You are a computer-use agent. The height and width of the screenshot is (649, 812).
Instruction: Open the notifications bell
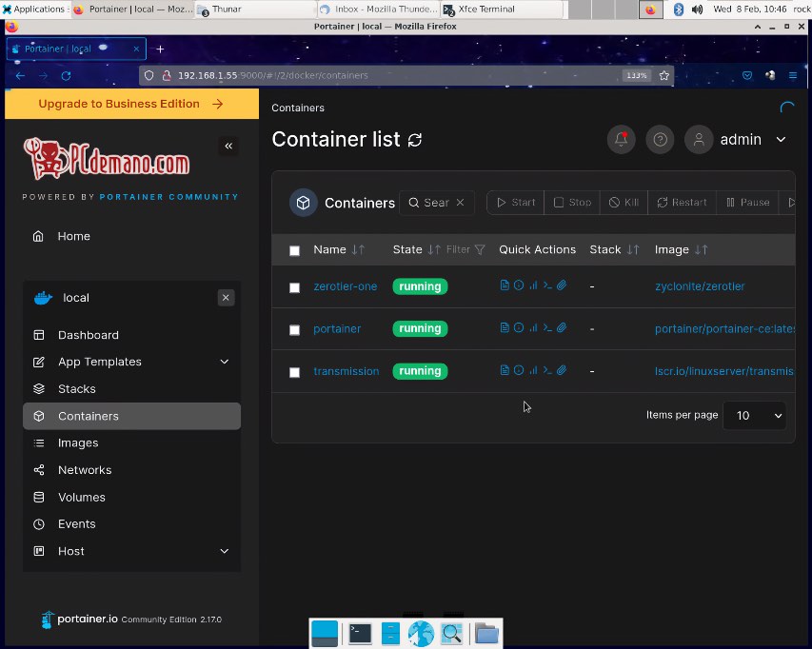[621, 139]
